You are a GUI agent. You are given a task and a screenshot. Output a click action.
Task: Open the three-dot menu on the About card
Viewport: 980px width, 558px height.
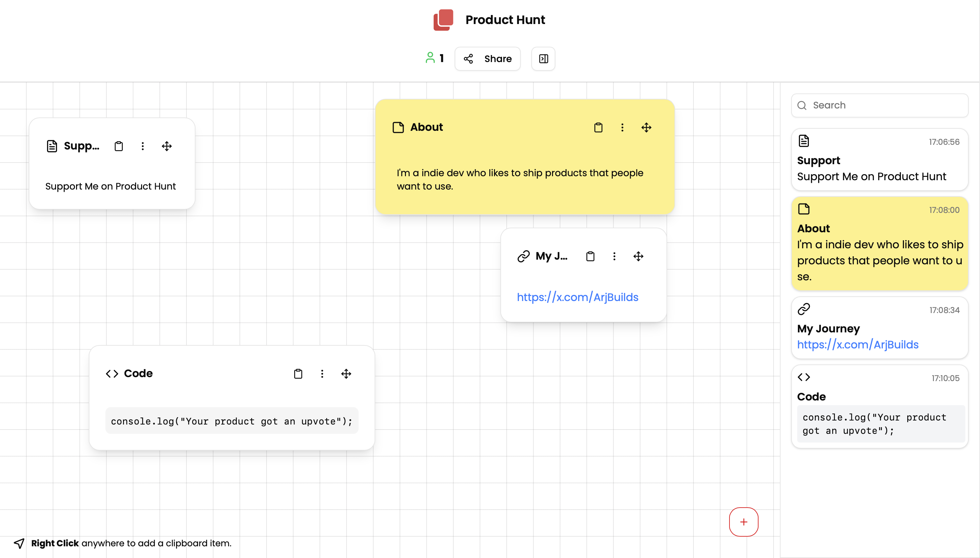coord(622,127)
